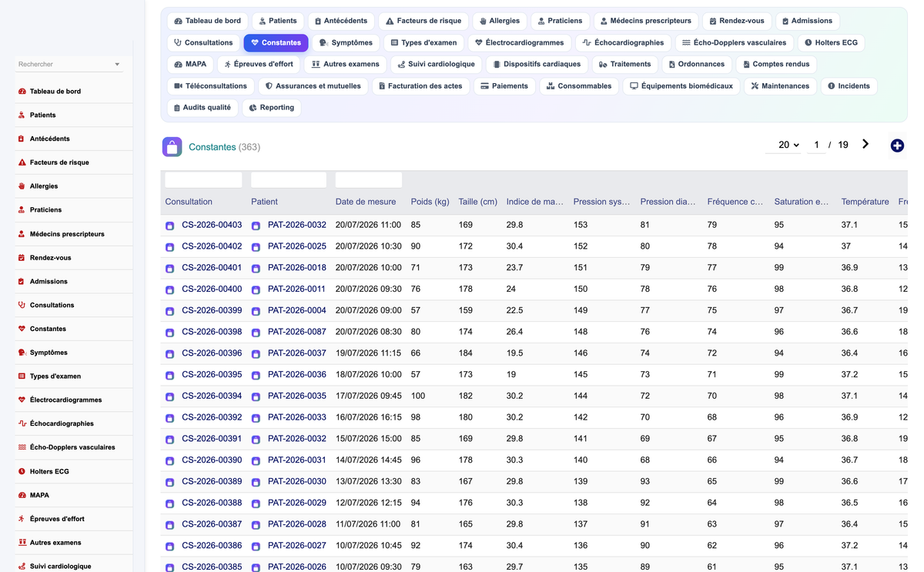This screenshot has height=572, width=924.
Task: Click date cell 19/07/2026 11:15
Action: [x=368, y=353]
